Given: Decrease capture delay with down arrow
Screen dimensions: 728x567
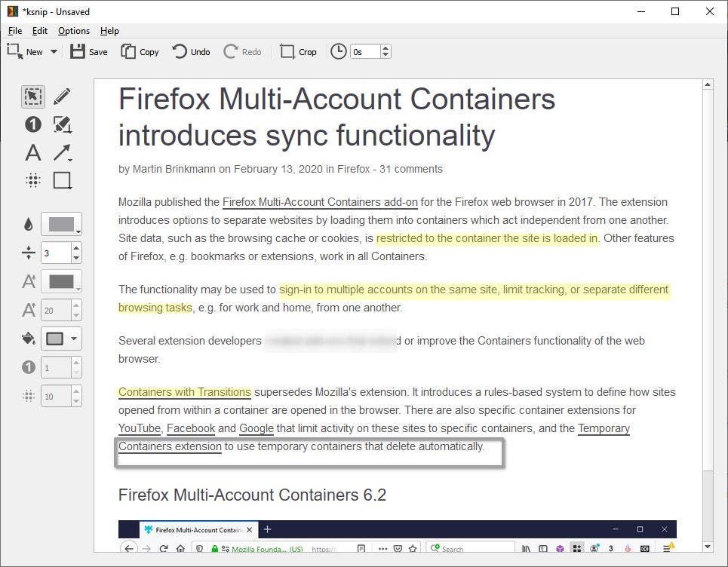Looking at the screenshot, I should tap(386, 55).
